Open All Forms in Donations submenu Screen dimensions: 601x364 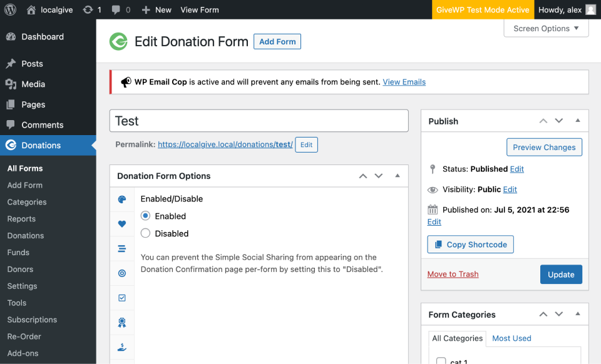[25, 168]
